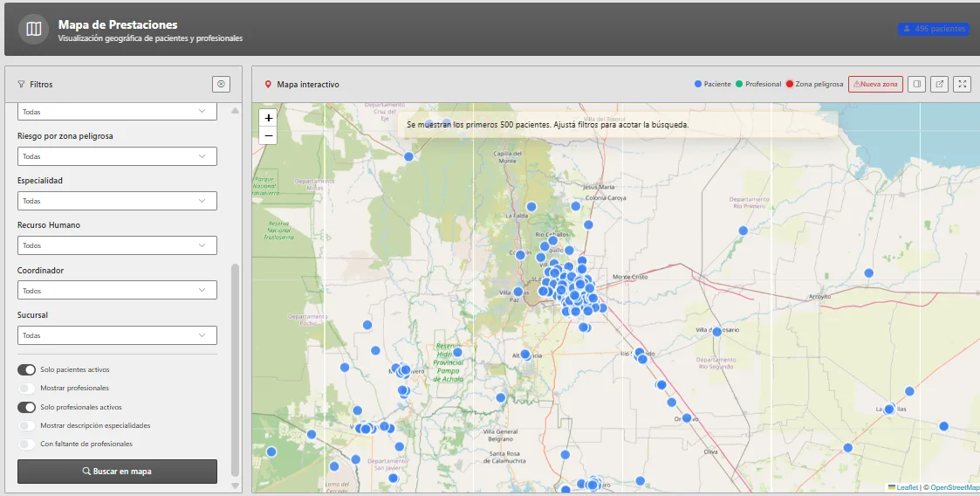Click the Filtros panel title
This screenshot has width=980, height=496.
[x=41, y=85]
